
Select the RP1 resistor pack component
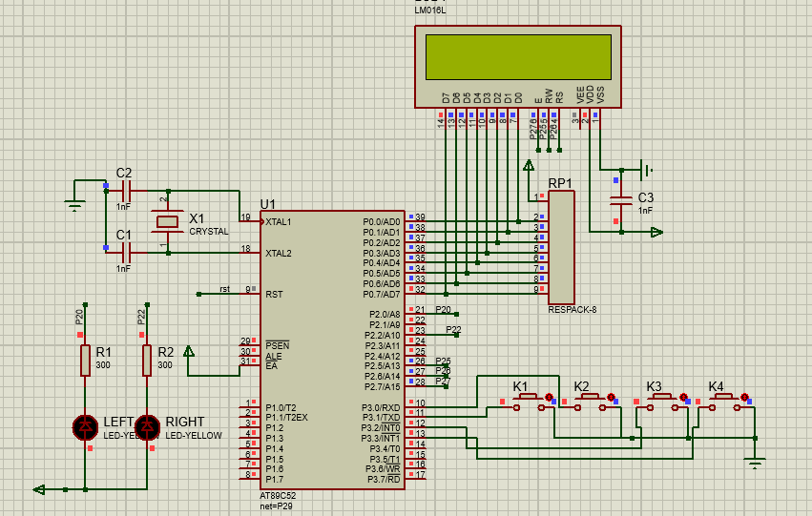[561, 247]
